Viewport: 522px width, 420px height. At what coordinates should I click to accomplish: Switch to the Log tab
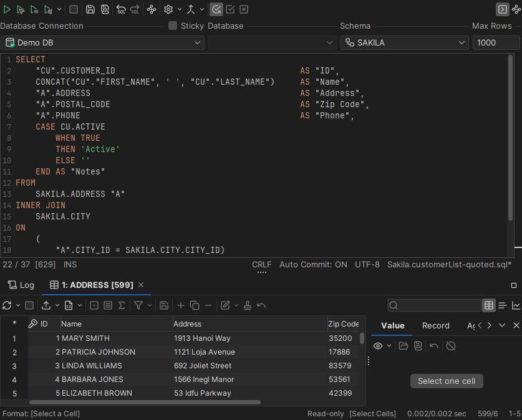point(21,285)
